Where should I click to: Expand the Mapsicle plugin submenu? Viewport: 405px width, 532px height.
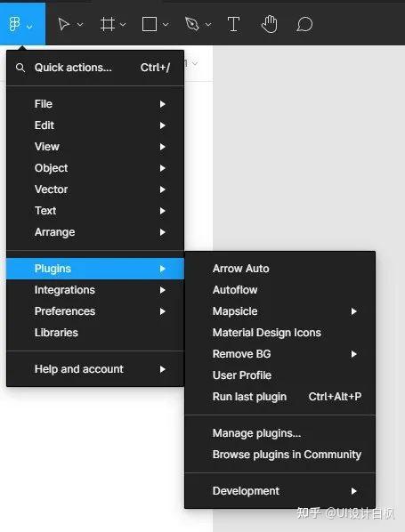[280, 311]
